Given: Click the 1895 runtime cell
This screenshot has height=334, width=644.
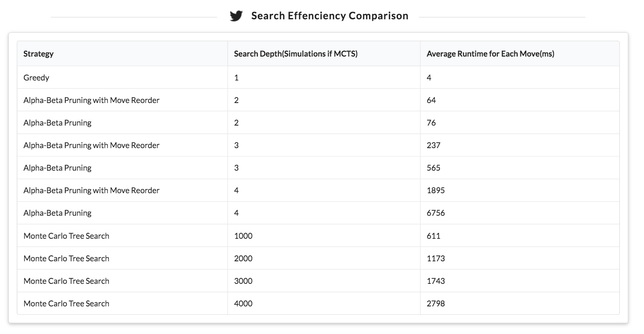Looking at the screenshot, I should 435,190.
